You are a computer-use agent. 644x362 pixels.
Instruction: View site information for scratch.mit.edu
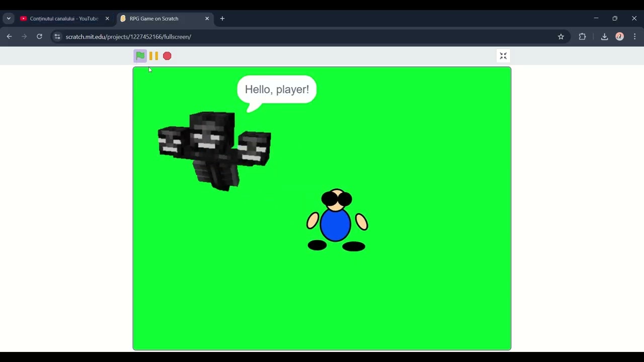click(x=57, y=37)
